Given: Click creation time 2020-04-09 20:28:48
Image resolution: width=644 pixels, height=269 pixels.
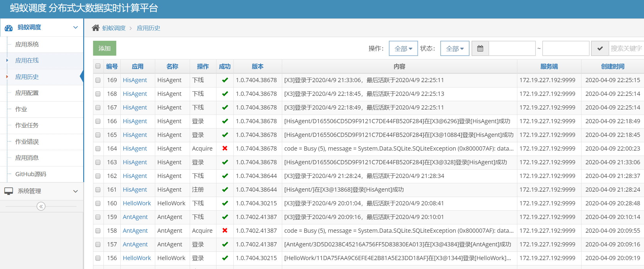Looking at the screenshot, I should [x=613, y=203].
